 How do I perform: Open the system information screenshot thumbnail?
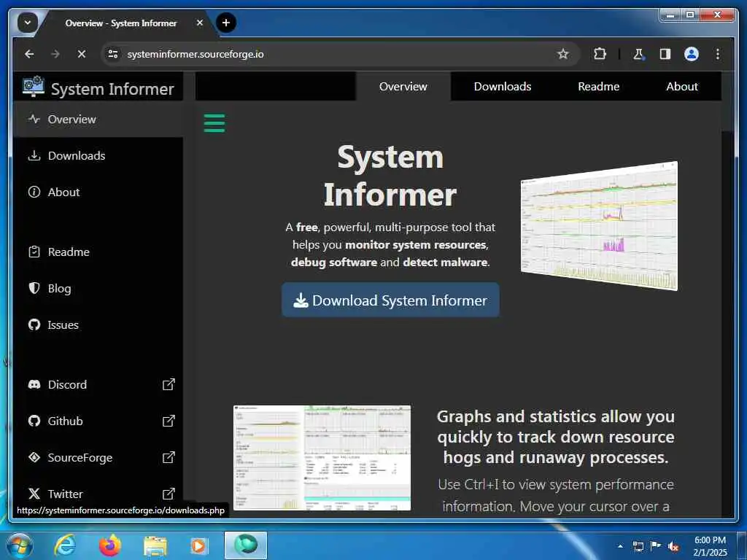[322, 458]
